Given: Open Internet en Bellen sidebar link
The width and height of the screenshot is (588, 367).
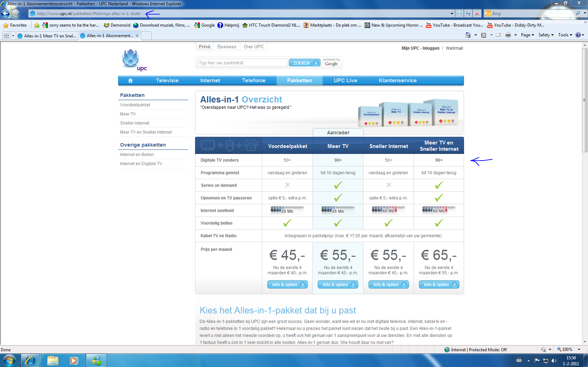Looking at the screenshot, I should (137, 155).
